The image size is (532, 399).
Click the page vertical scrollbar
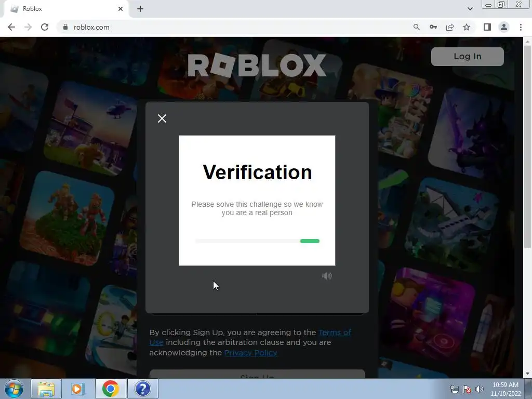coord(527,147)
